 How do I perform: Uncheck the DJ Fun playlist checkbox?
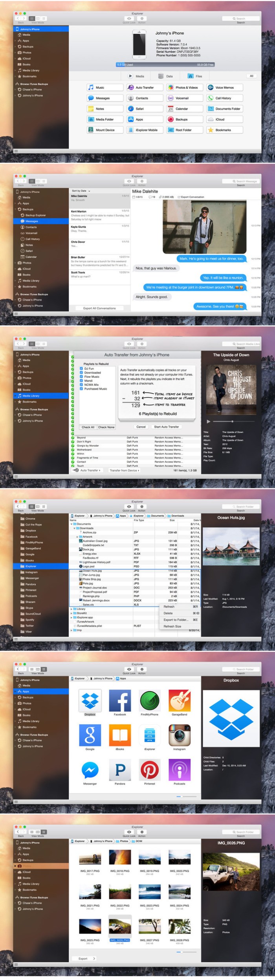pyautogui.click(x=81, y=369)
